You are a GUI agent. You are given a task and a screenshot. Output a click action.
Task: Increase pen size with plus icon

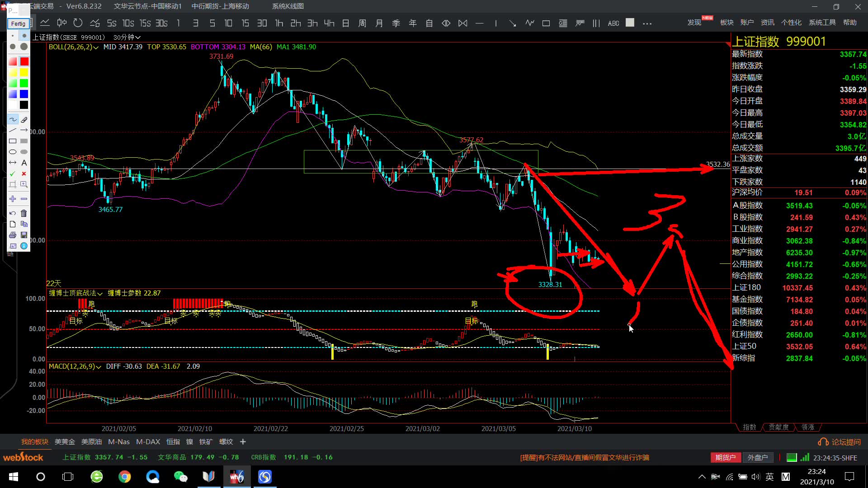tap(13, 199)
